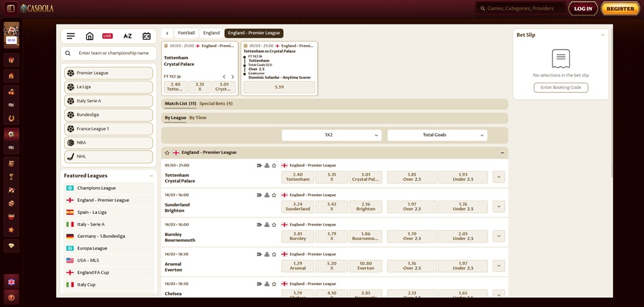Favourite the Burnley vs Bournemouth match
Screen dimensions: 644x307
click(x=274, y=224)
